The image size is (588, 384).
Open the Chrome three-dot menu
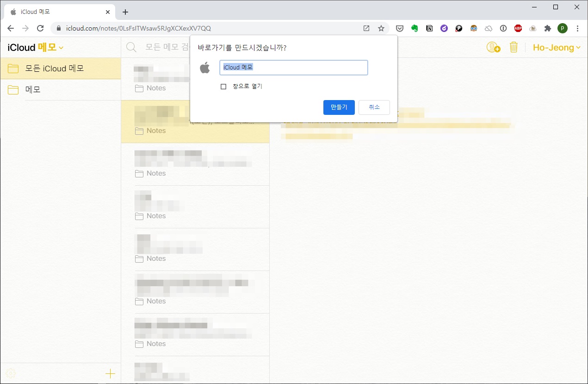(x=577, y=28)
